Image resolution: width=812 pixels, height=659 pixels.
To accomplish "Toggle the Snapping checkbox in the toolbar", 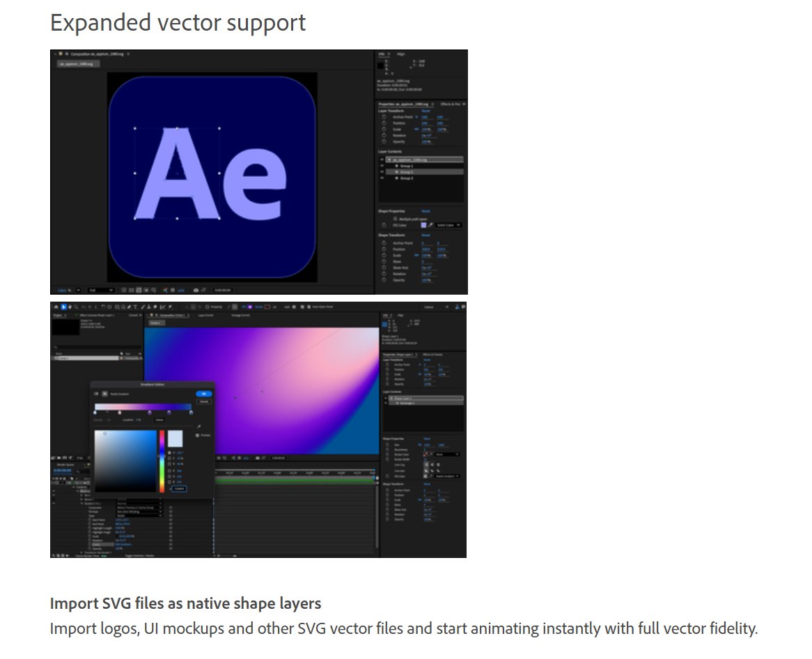I will (207, 307).
